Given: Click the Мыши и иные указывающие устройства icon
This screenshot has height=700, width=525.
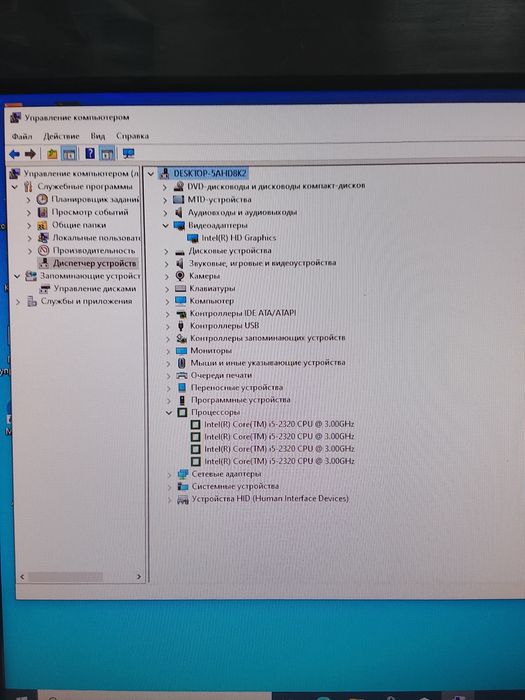Looking at the screenshot, I should point(181,363).
